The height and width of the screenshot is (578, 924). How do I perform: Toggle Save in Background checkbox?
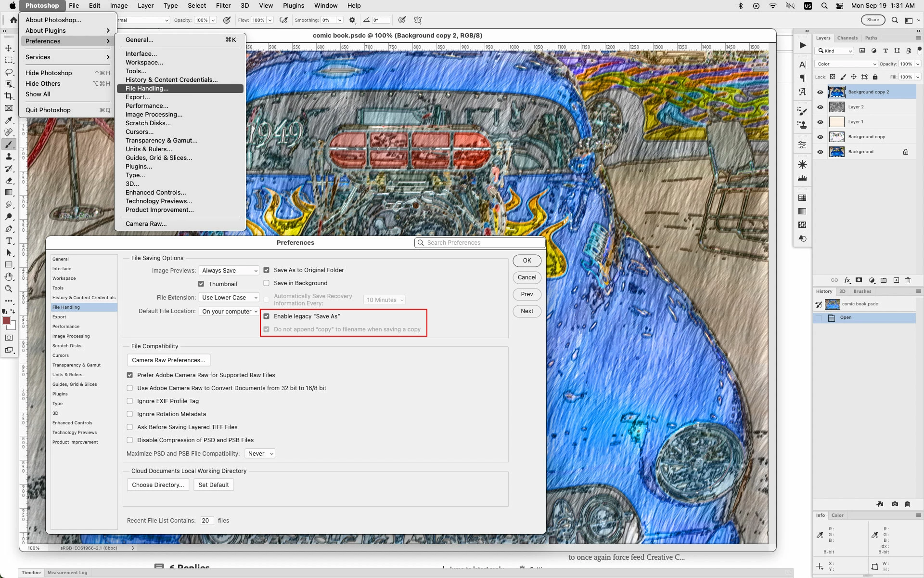tap(266, 283)
